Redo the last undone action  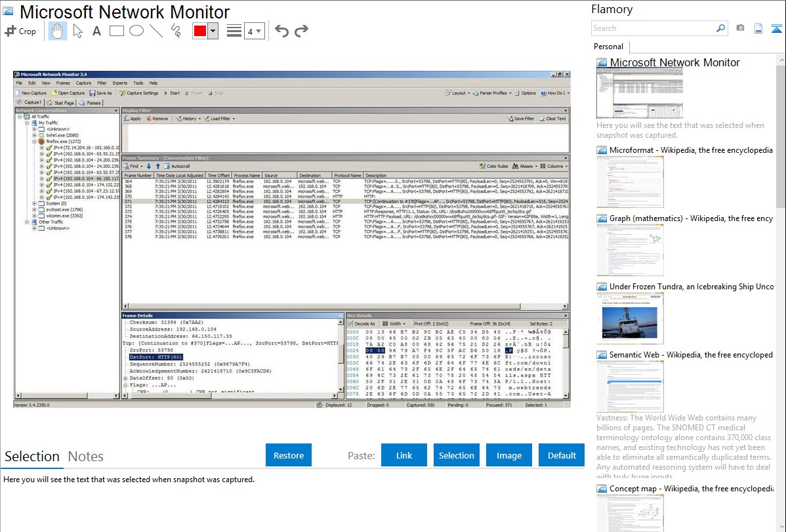[301, 31]
